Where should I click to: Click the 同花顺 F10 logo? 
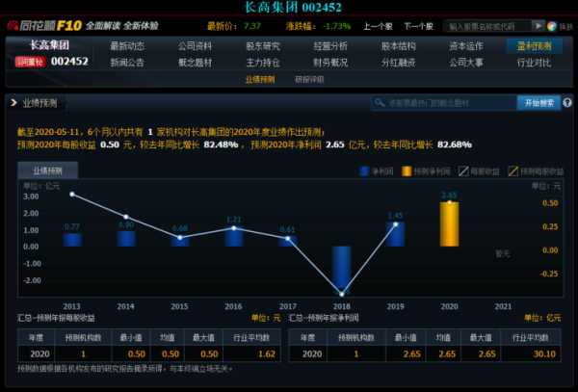43,25
